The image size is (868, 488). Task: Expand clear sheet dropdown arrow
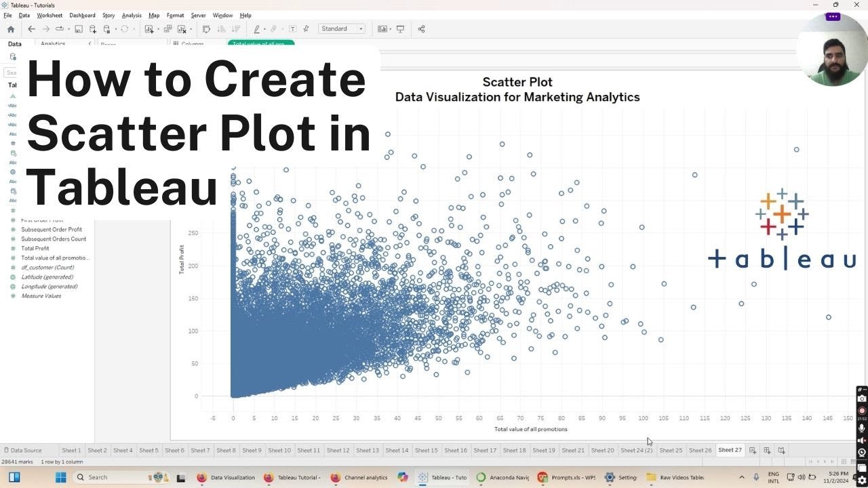(190, 29)
